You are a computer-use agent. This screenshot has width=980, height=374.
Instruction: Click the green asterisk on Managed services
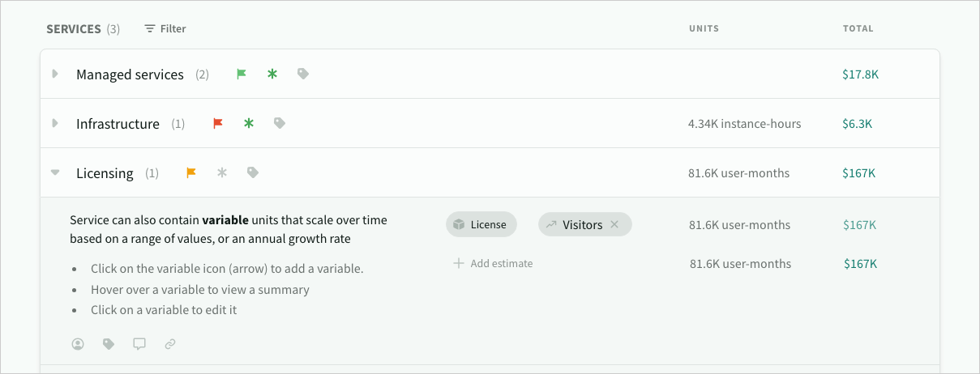[x=272, y=74]
